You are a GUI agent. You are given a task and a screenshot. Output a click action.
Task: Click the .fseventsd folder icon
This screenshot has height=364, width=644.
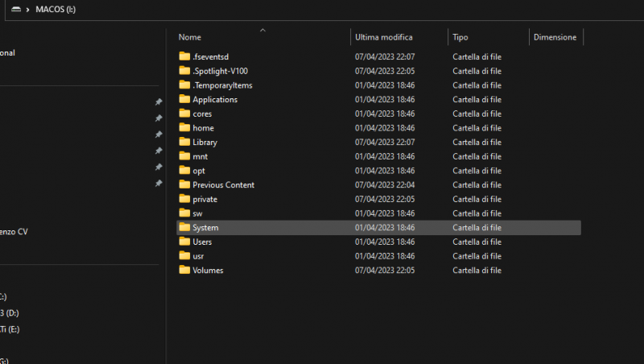tap(184, 56)
